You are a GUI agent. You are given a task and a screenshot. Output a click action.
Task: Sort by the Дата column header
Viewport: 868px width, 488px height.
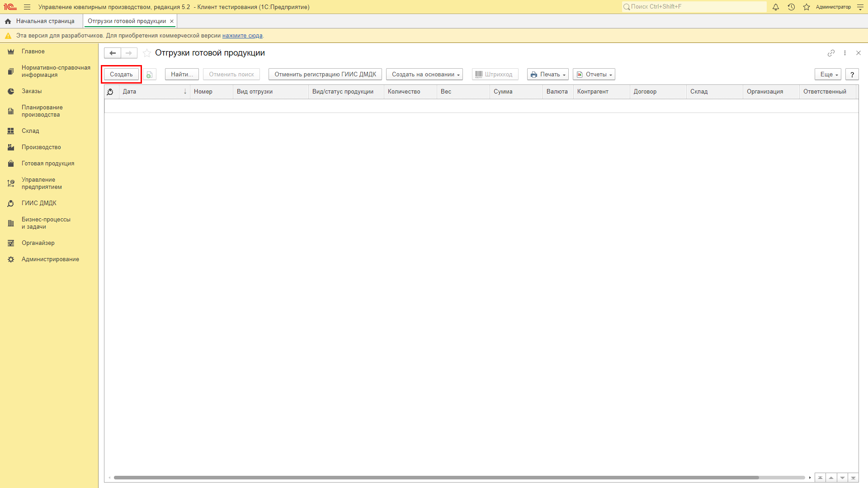154,92
